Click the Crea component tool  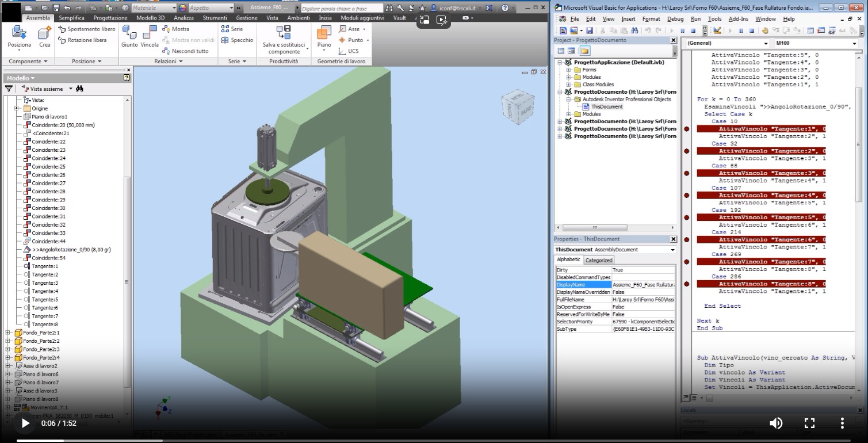(44, 37)
